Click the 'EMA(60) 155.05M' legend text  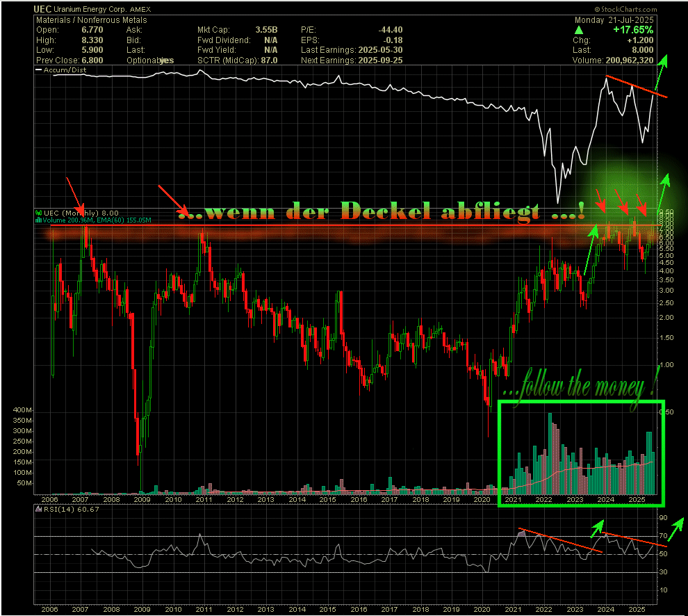click(x=123, y=220)
